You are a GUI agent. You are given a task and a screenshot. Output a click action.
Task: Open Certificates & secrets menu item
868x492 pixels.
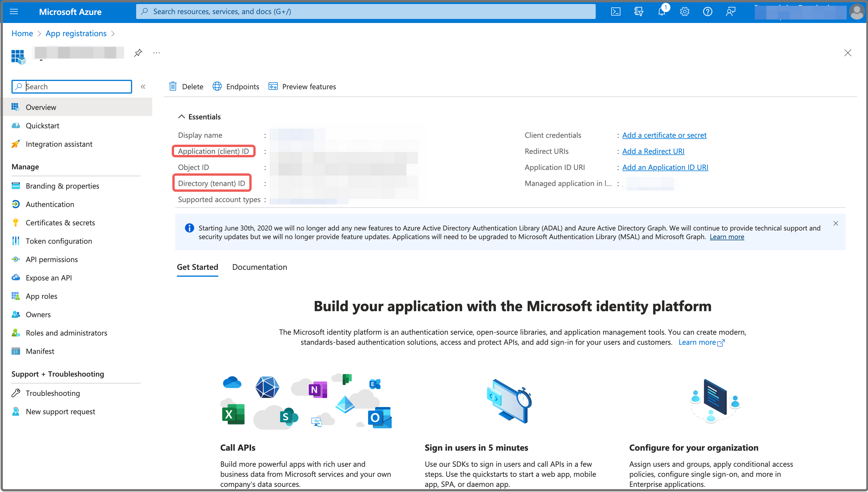[x=60, y=223]
